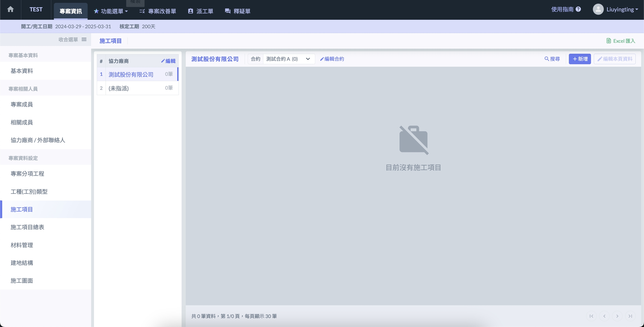
Task: Click the Excel 匯入 import icon
Action: click(x=609, y=41)
